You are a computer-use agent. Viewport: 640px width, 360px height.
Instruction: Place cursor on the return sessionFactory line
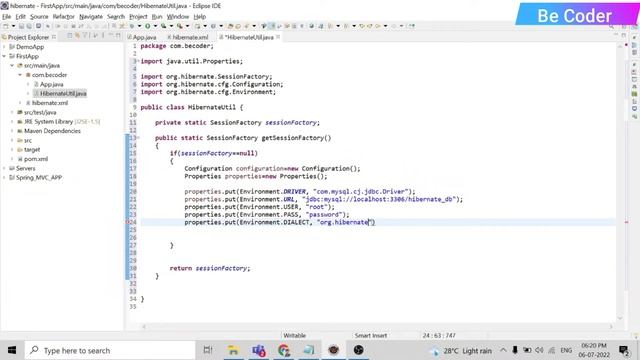tap(210, 269)
